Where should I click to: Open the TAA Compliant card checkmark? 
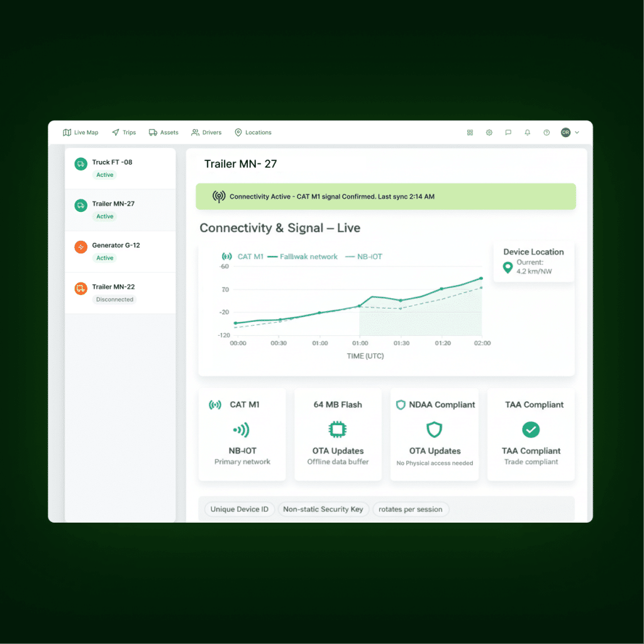pyautogui.click(x=531, y=430)
